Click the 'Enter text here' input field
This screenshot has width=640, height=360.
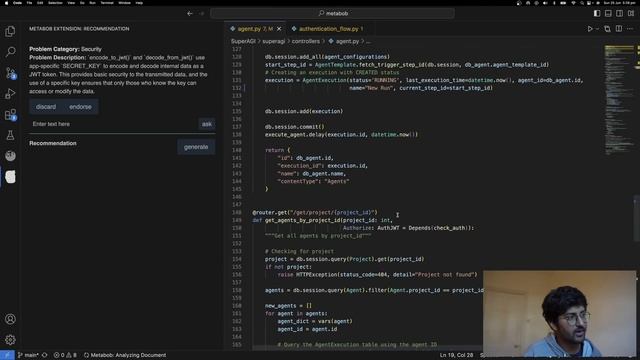click(113, 124)
